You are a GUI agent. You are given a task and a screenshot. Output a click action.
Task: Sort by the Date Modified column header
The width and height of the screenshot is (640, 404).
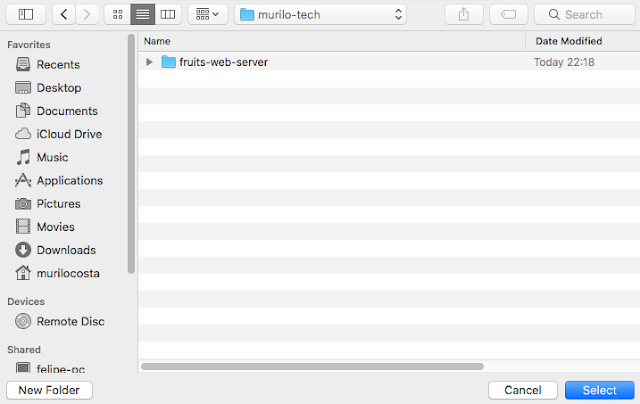coord(583,41)
